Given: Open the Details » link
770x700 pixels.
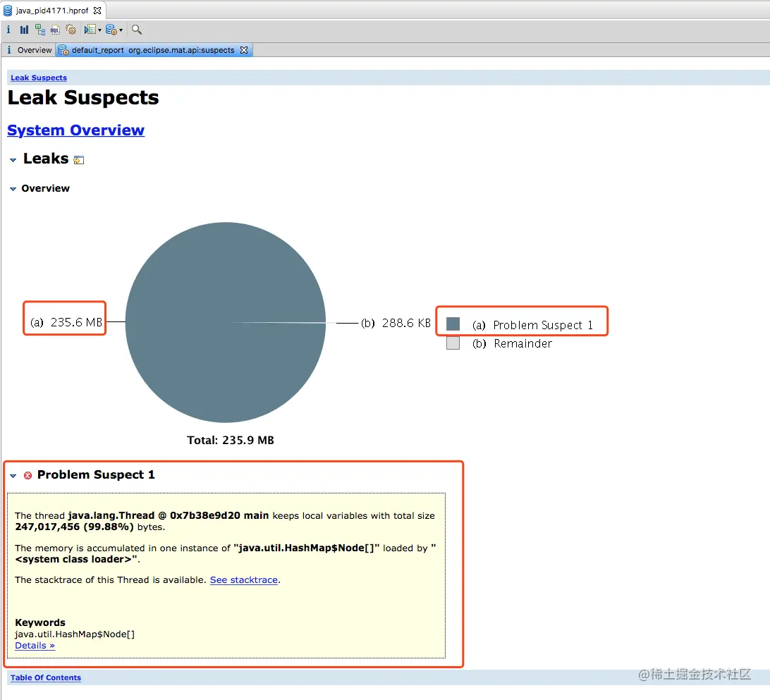Looking at the screenshot, I should 35,646.
